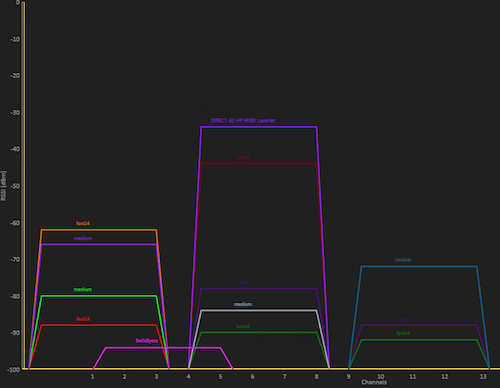Click the white medium signal curve top line

259,311
